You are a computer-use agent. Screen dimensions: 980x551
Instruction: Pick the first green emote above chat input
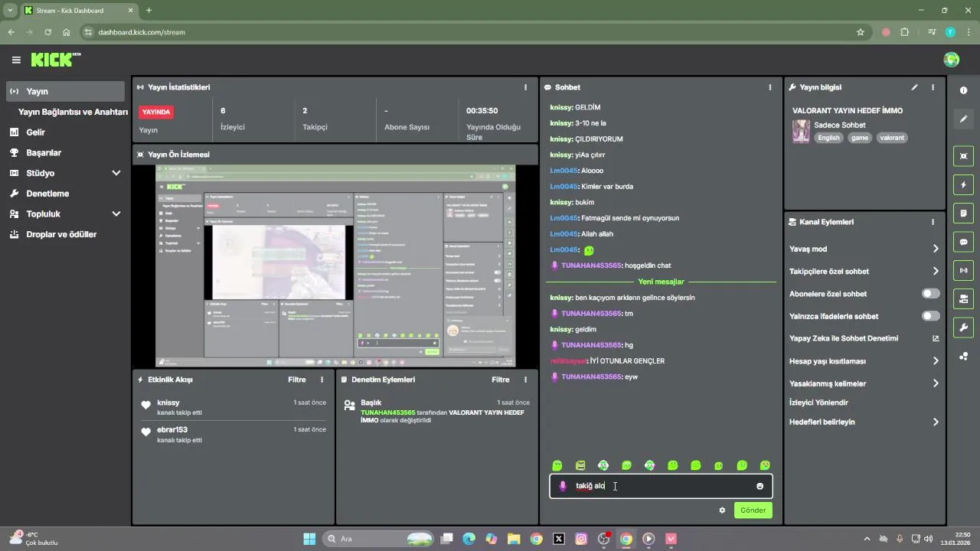557,465
